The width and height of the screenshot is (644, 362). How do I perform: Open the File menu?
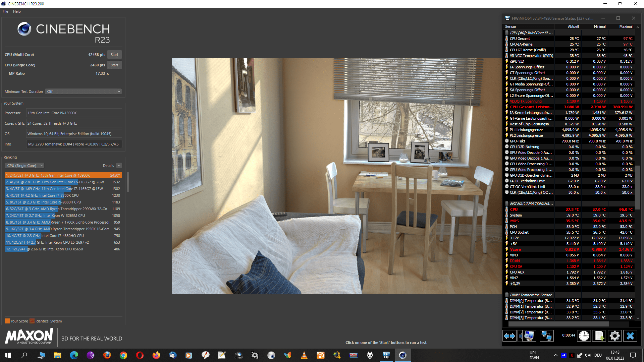tap(5, 11)
